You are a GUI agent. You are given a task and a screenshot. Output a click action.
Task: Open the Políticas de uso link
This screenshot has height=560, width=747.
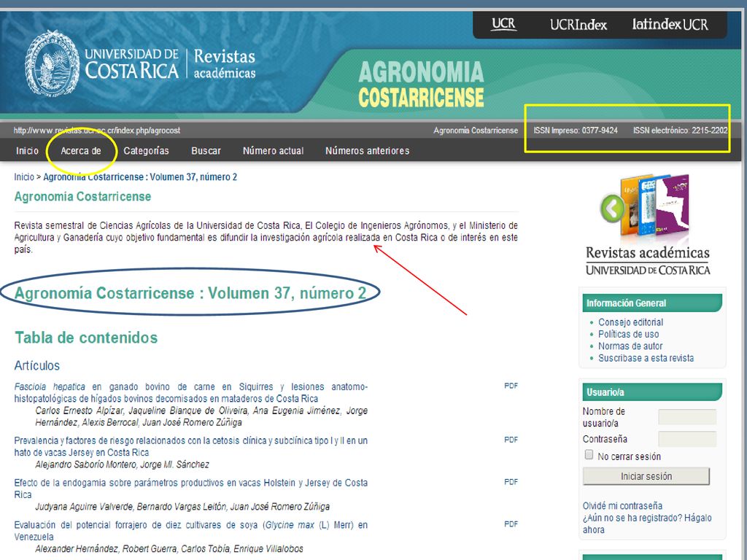[x=628, y=334]
